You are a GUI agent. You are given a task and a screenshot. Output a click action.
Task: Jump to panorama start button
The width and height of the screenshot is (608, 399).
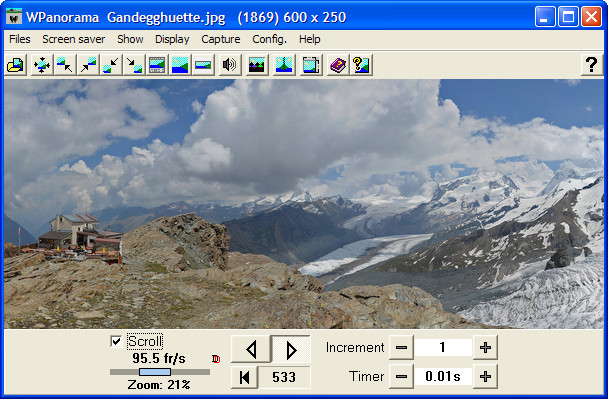click(x=245, y=377)
